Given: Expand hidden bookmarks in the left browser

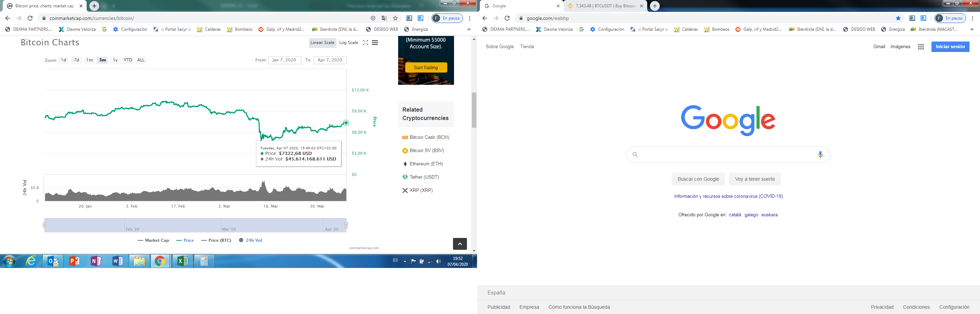Looking at the screenshot, I should click(469, 29).
